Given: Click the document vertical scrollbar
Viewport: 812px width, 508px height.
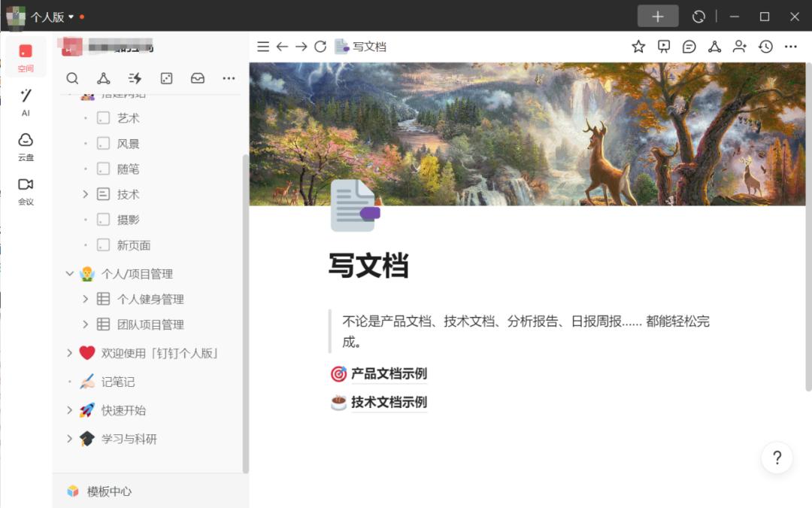Looking at the screenshot, I should [808, 227].
